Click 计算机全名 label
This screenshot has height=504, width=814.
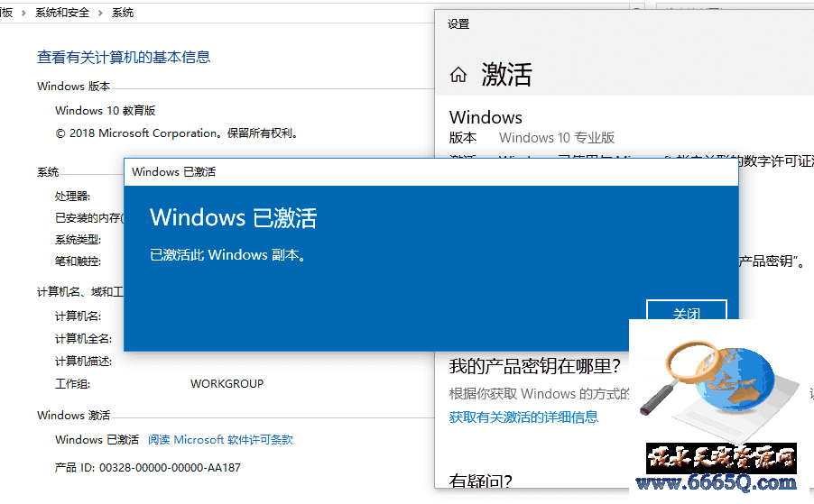tap(84, 339)
